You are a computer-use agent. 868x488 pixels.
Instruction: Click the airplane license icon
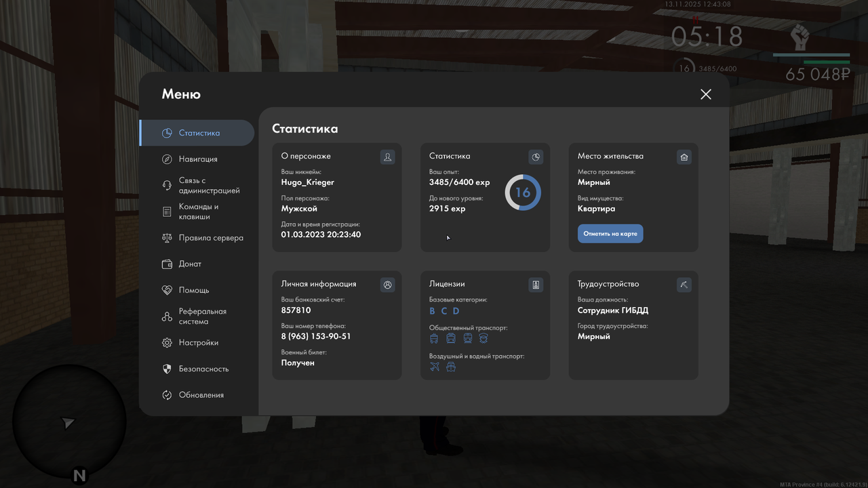point(435,367)
